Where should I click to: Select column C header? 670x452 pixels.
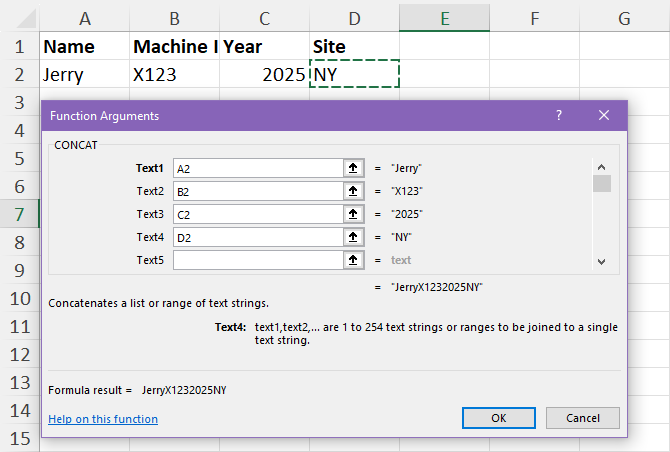264,18
